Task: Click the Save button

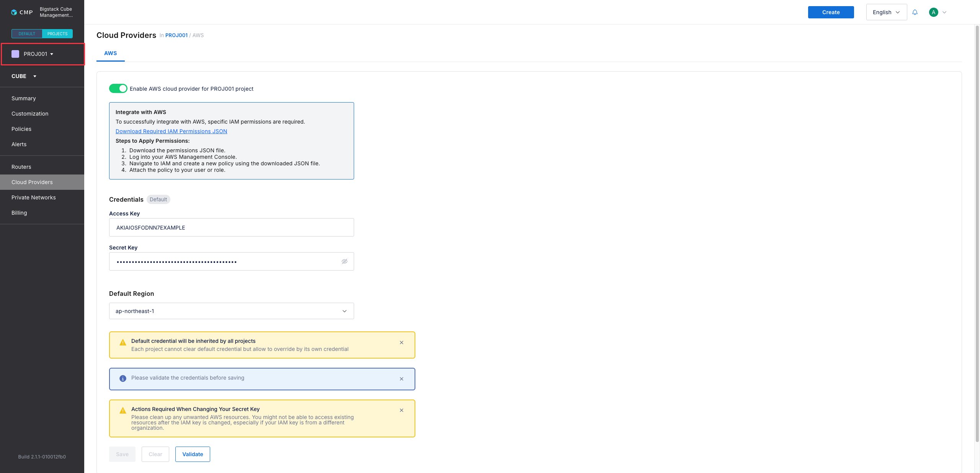Action: 122,454
